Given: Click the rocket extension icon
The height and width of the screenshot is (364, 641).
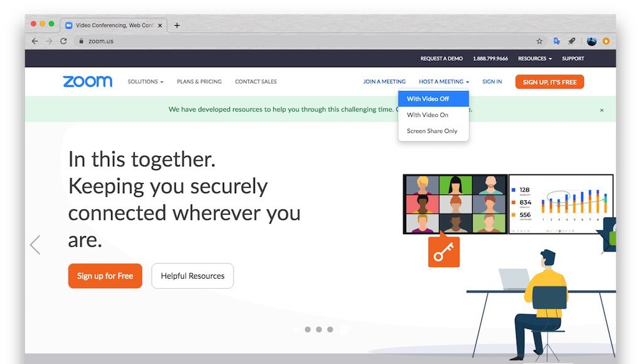Looking at the screenshot, I should pos(571,41).
